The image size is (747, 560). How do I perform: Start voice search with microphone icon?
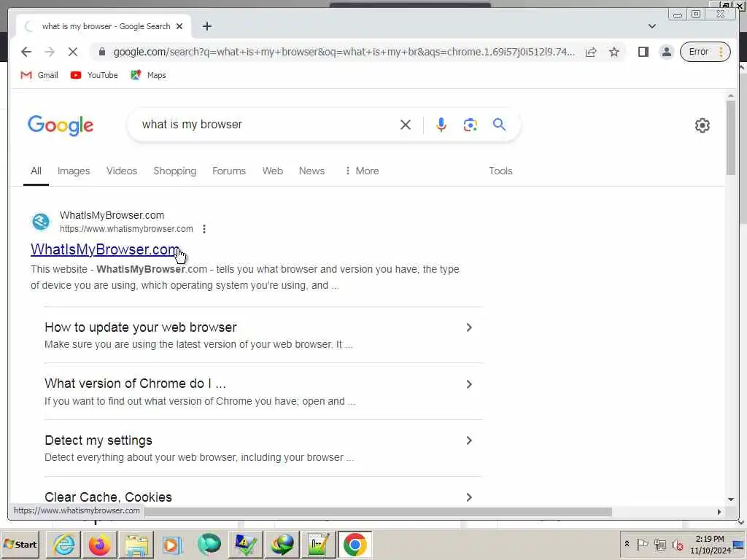click(441, 125)
